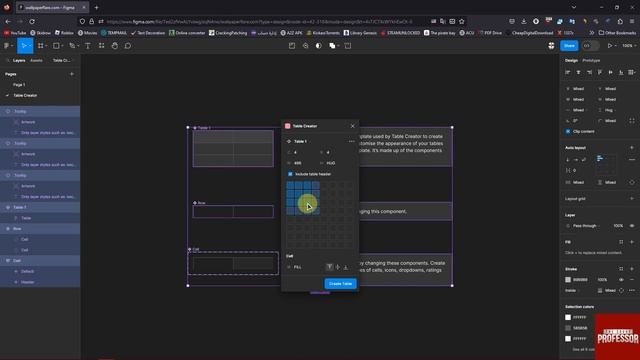This screenshot has height=360, width=640.
Task: Open Table 1 more options menu
Action: click(351, 141)
